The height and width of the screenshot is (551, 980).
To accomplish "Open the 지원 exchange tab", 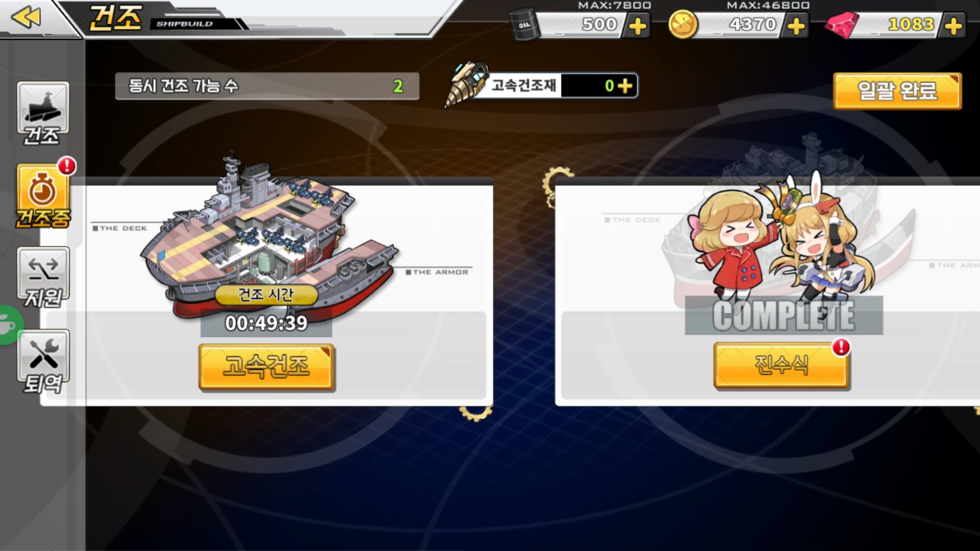I will [x=43, y=278].
